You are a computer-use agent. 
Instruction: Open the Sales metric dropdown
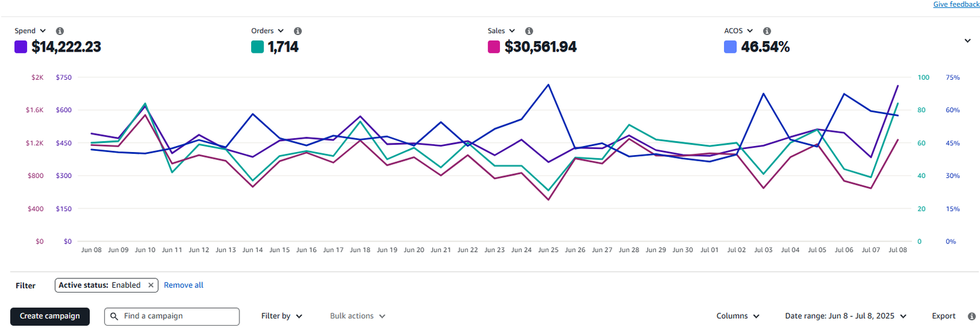click(502, 31)
